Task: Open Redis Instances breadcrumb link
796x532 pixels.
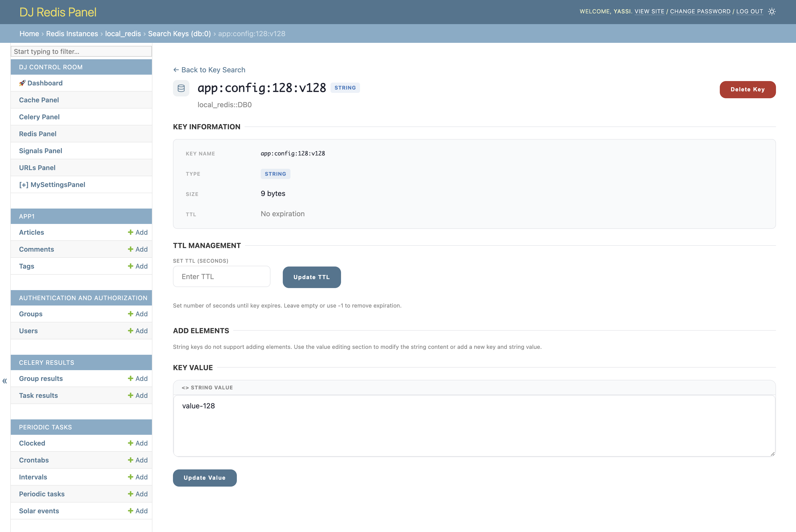Action: tap(72, 34)
